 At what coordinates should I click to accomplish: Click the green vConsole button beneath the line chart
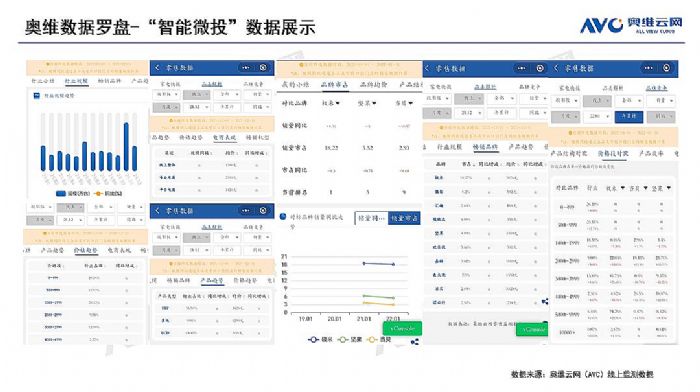[x=402, y=328]
